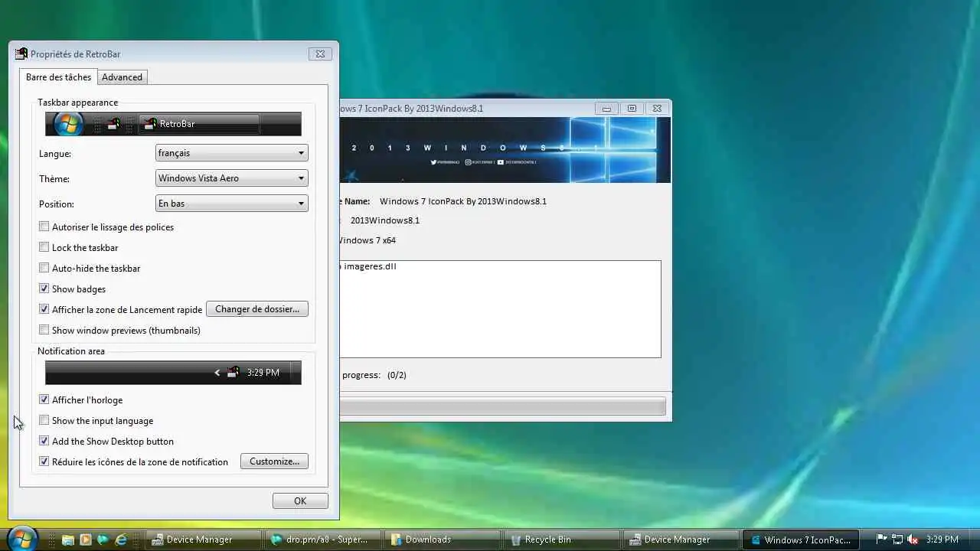
Task: Open the Position dropdown set to En bas
Action: [x=231, y=204]
